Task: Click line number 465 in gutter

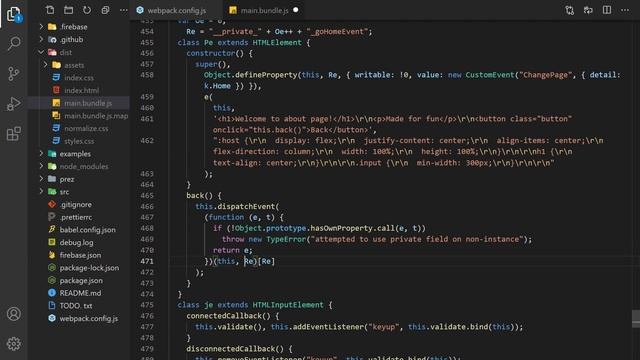Action: (147, 196)
